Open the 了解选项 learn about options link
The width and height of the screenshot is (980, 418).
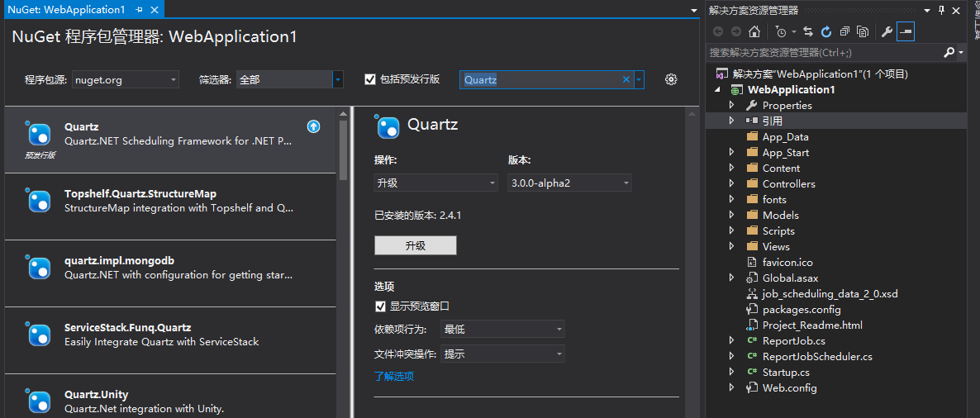tap(394, 376)
